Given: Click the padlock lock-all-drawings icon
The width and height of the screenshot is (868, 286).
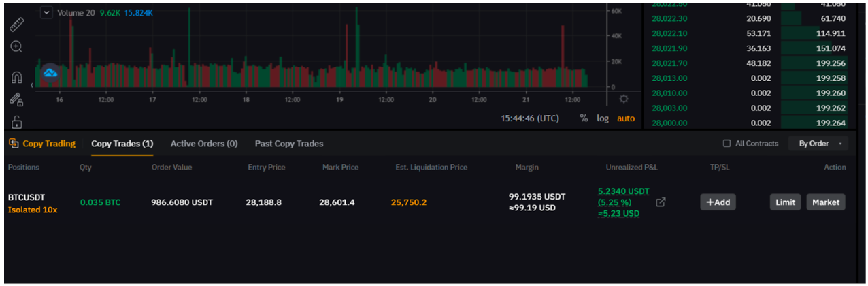Looking at the screenshot, I should click(16, 123).
